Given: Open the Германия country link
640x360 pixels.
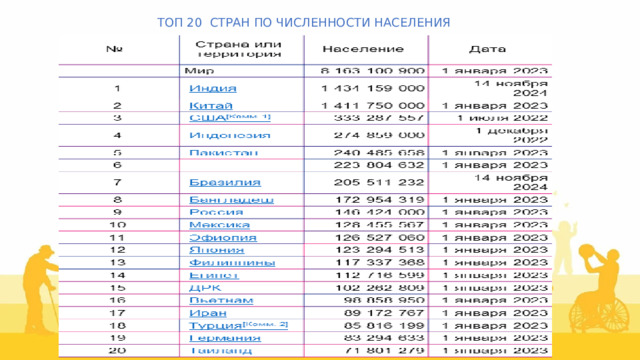Looking at the screenshot, I should pyautogui.click(x=225, y=338).
